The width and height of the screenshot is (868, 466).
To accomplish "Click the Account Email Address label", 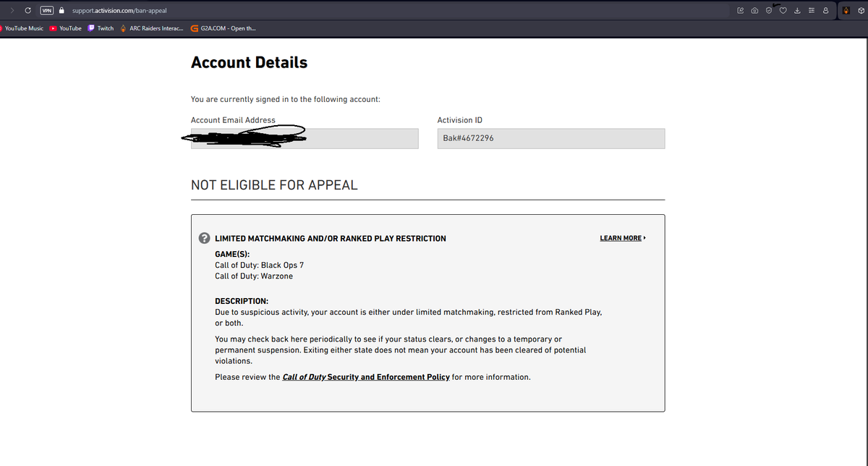I will (x=233, y=120).
